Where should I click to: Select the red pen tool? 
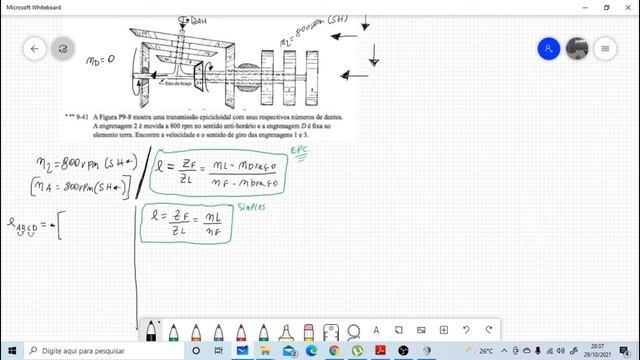coord(241,333)
